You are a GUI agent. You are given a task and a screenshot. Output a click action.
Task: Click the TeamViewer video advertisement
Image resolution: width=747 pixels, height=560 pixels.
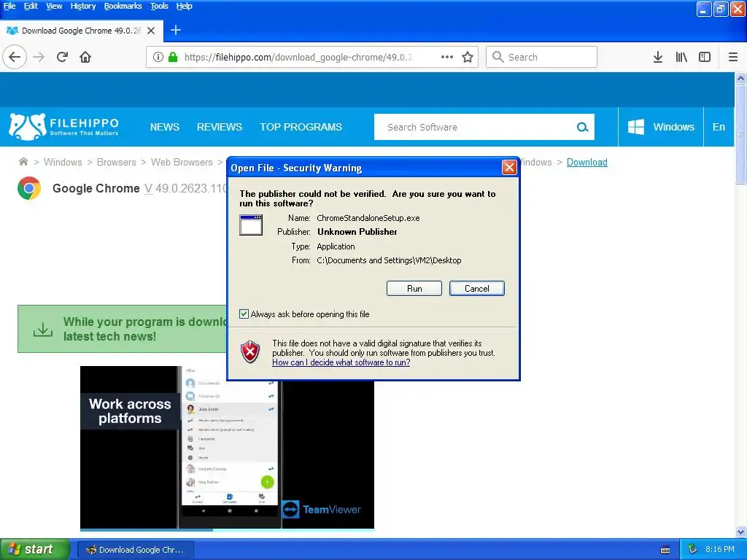tap(228, 448)
